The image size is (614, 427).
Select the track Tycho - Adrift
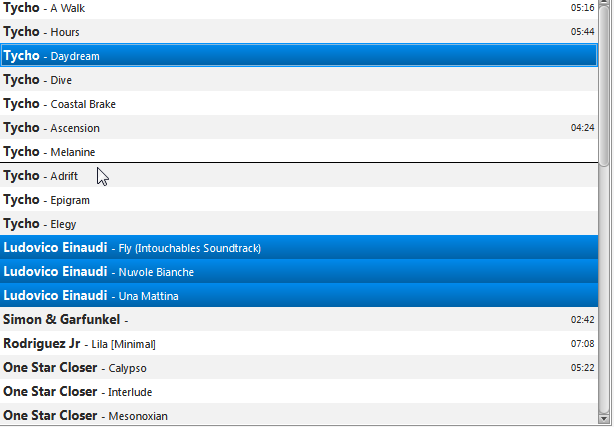pos(299,176)
